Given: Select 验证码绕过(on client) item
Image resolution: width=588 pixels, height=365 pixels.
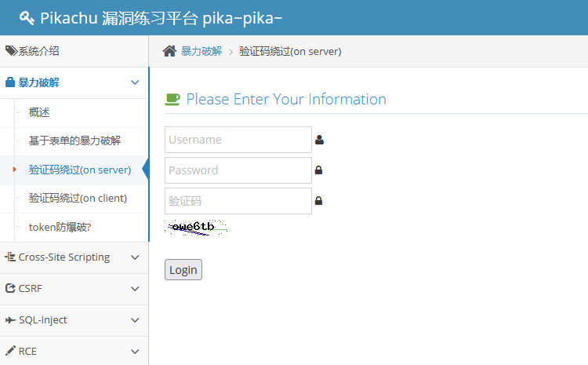Looking at the screenshot, I should (x=78, y=198).
